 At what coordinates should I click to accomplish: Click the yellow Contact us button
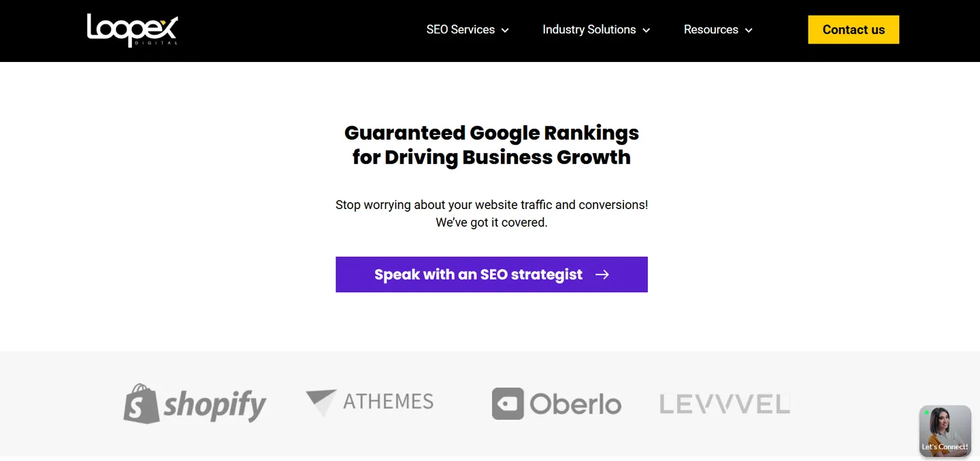853,29
